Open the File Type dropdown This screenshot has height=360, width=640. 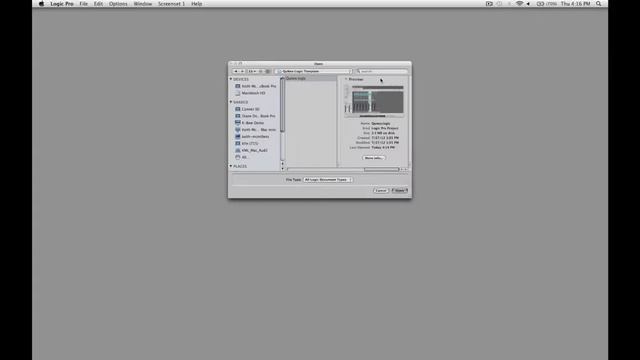click(x=328, y=180)
